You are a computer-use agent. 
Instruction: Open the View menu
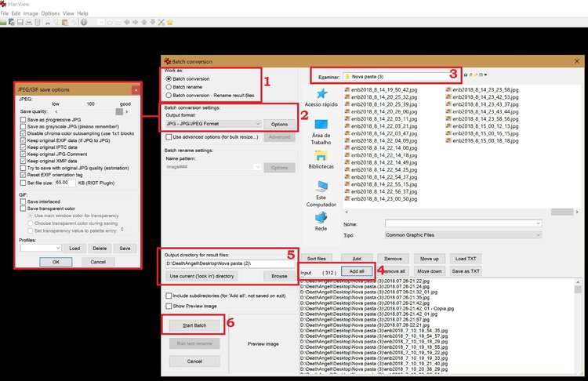coord(68,13)
